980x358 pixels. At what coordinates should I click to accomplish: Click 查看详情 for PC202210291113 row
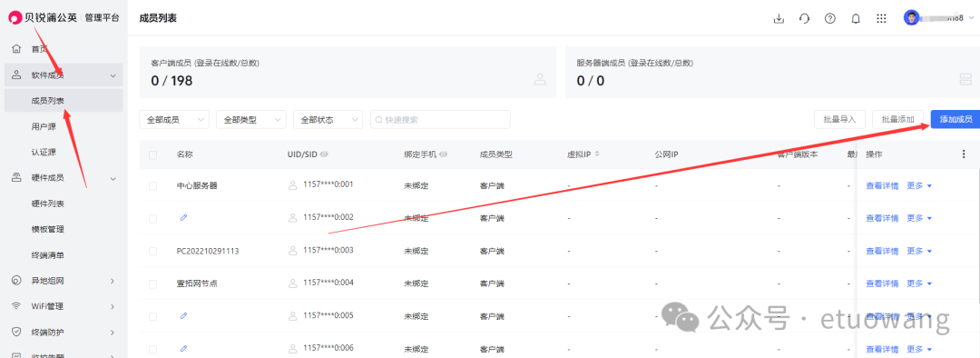point(882,251)
